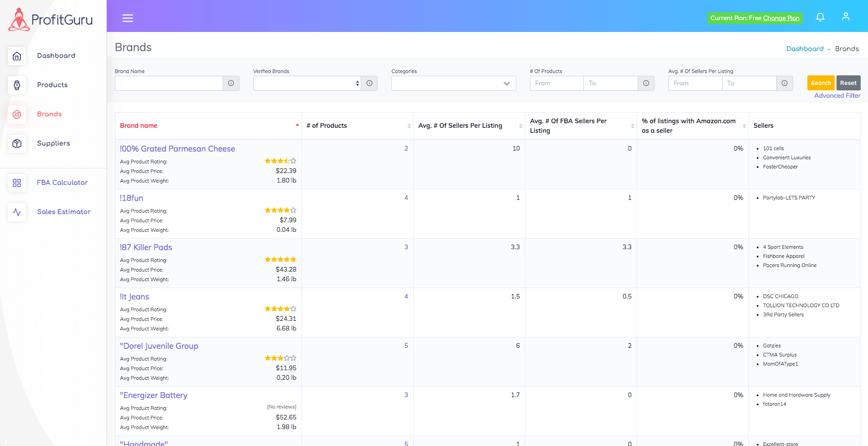The image size is (868, 446).
Task: Open the Verified Brands select box
Action: pyautogui.click(x=307, y=83)
